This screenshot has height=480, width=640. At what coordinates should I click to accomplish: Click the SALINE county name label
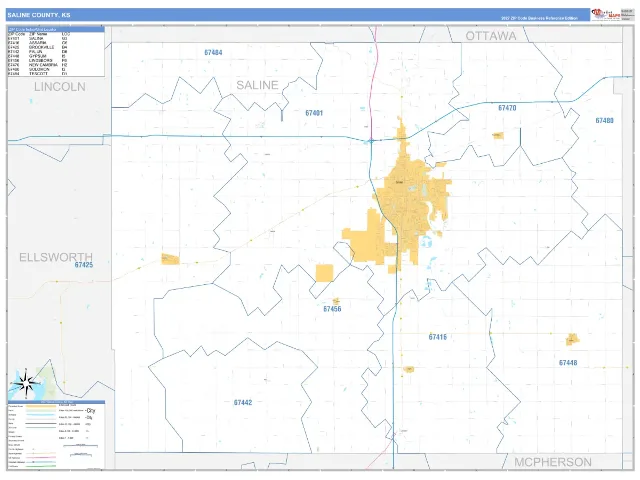click(257, 85)
